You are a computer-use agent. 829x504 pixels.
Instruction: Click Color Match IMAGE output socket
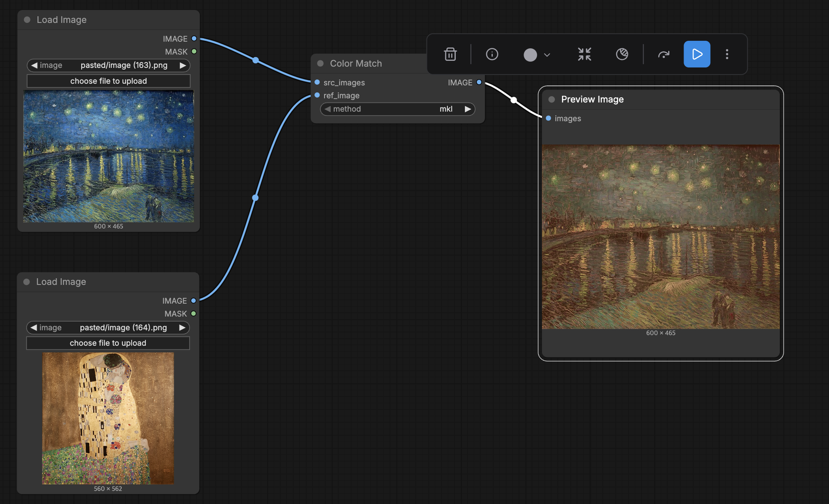pyautogui.click(x=479, y=82)
